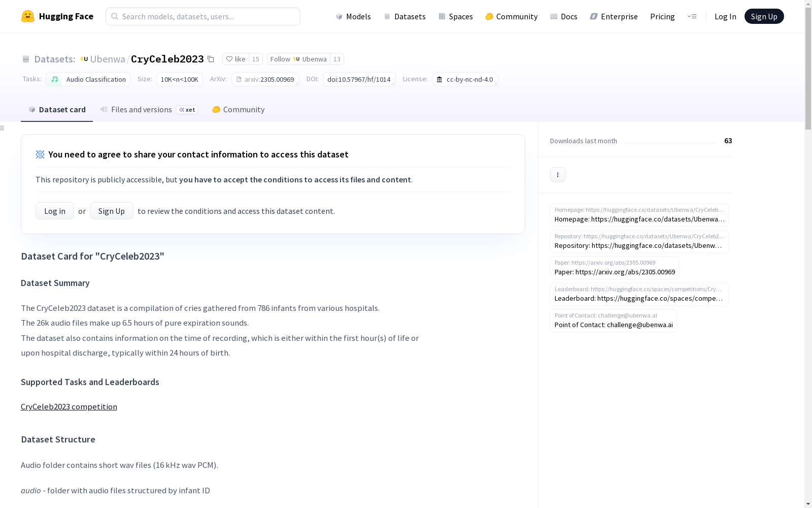Click the Log in button in access notice
The image size is (812, 508).
(x=55, y=211)
